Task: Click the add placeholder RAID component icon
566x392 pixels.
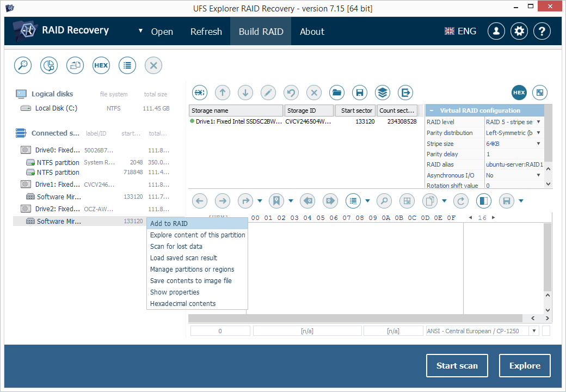Action: 200,93
